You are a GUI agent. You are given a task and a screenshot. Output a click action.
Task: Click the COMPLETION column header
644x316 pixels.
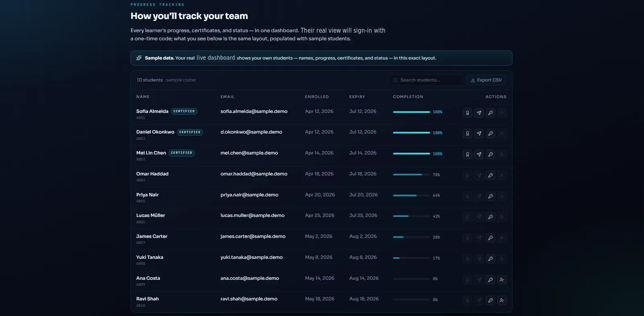click(408, 97)
